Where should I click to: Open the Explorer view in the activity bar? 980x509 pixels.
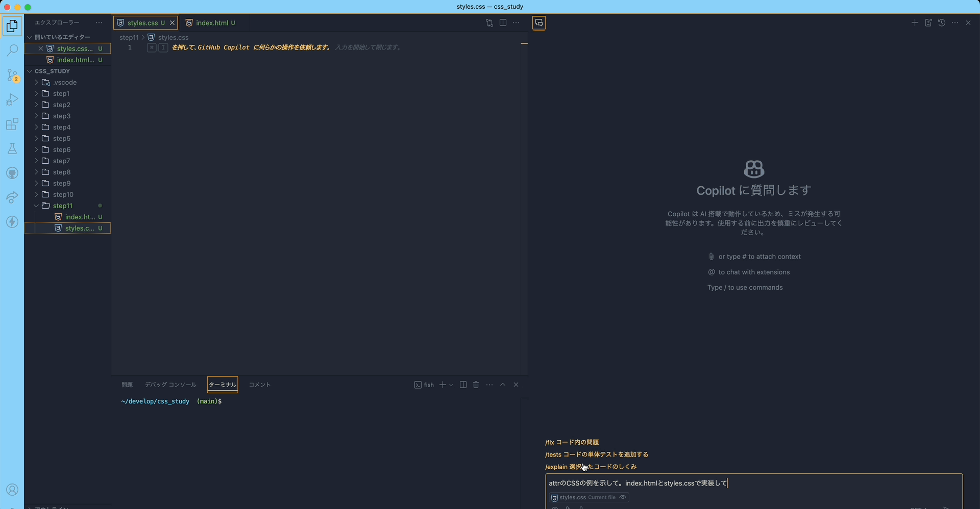[x=12, y=26]
